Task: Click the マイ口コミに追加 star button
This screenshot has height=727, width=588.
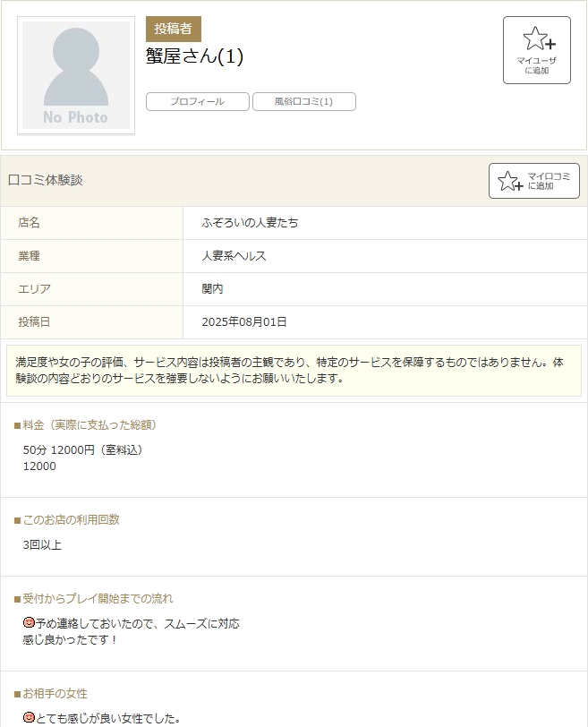Action: point(533,181)
